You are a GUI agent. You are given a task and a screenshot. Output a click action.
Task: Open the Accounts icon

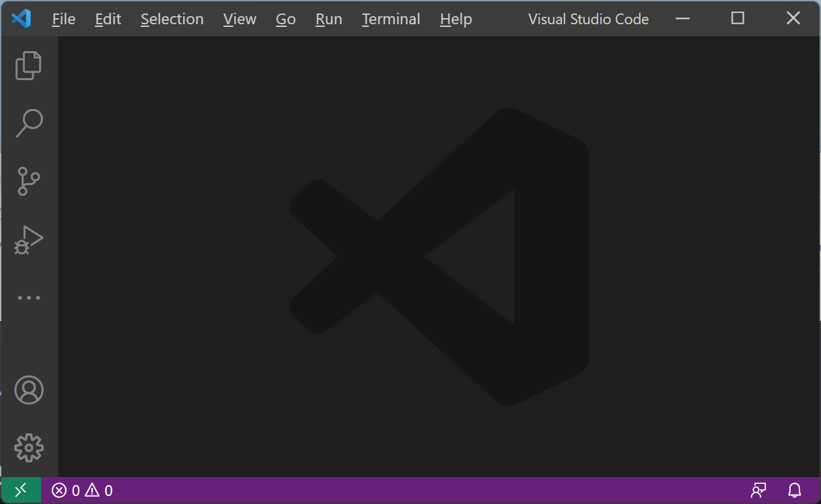tap(29, 390)
